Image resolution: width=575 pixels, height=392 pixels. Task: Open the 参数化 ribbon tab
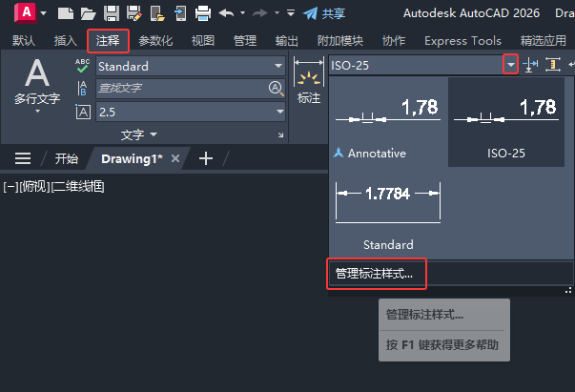tap(155, 41)
